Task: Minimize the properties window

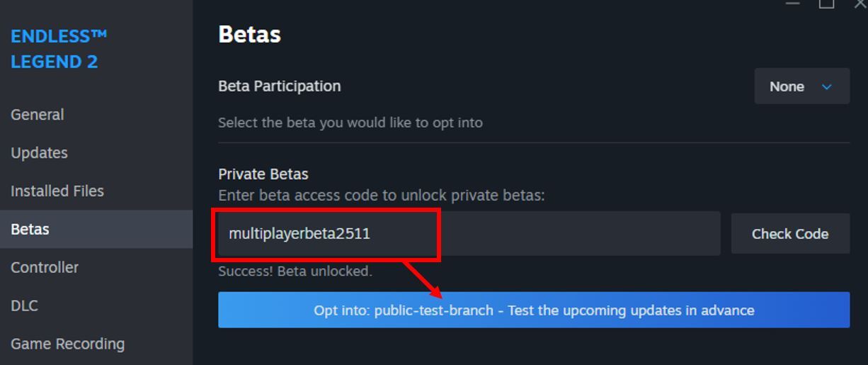Action: (793, 4)
